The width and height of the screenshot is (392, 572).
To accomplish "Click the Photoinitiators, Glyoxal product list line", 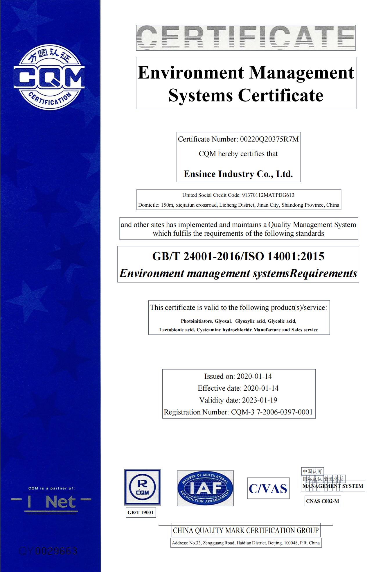I will click(x=238, y=321).
